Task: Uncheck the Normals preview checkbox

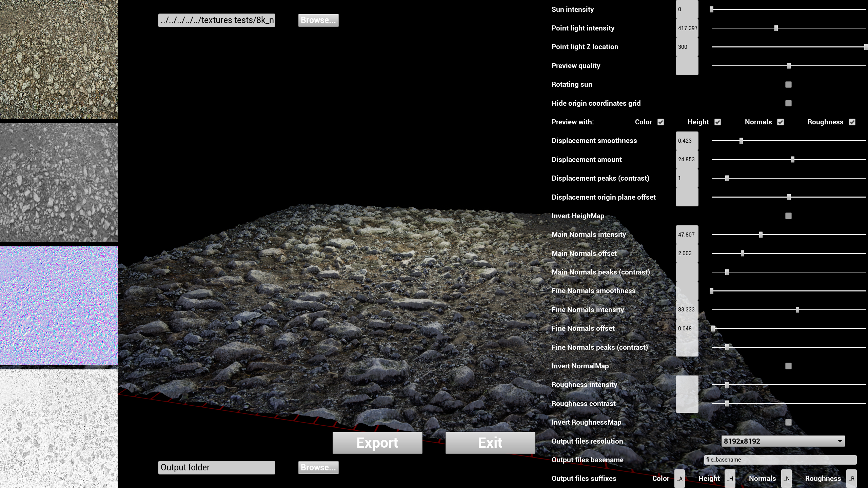Action: (x=781, y=122)
